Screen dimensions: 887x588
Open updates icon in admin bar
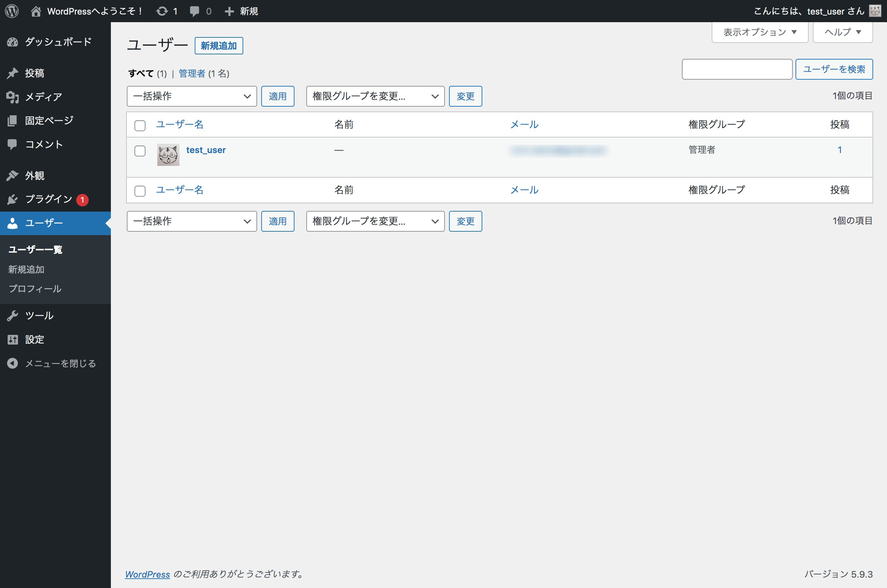pos(162,11)
